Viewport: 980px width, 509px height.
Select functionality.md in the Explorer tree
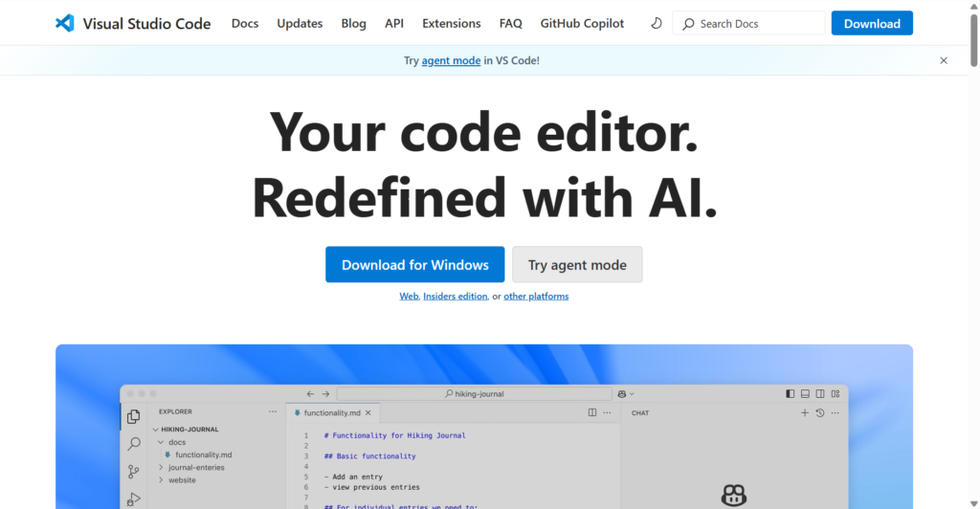tap(203, 454)
